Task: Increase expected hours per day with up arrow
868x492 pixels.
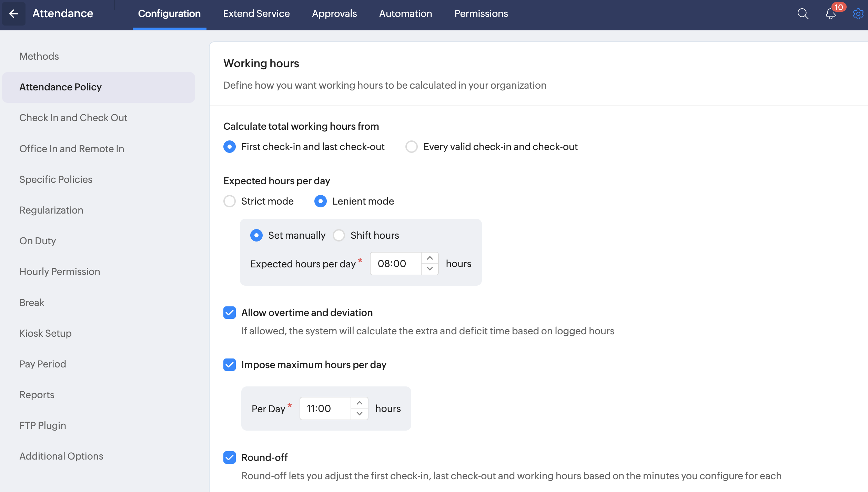Action: click(430, 258)
